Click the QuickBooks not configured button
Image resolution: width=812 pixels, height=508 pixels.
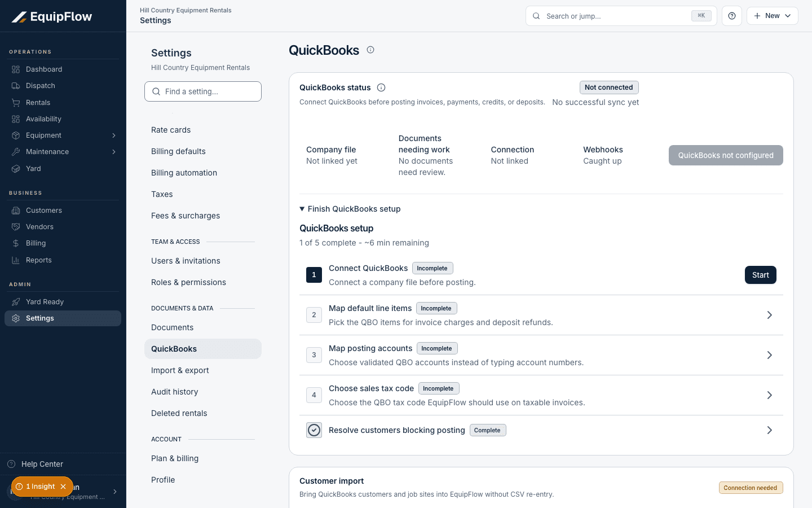coord(726,155)
